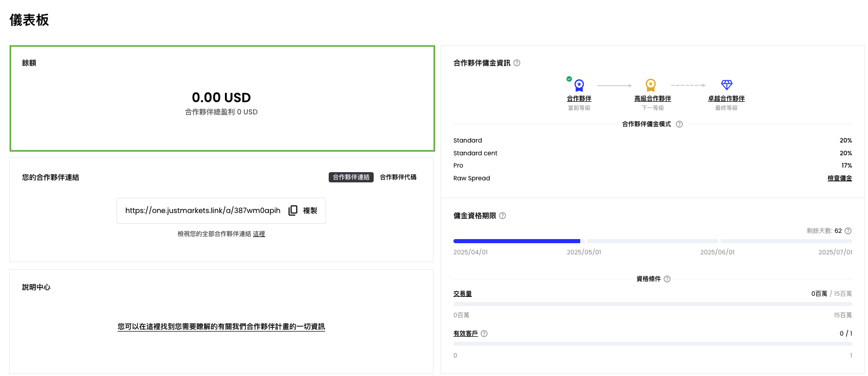Open the 有效客戶 link
The height and width of the screenshot is (376, 868).
466,334
